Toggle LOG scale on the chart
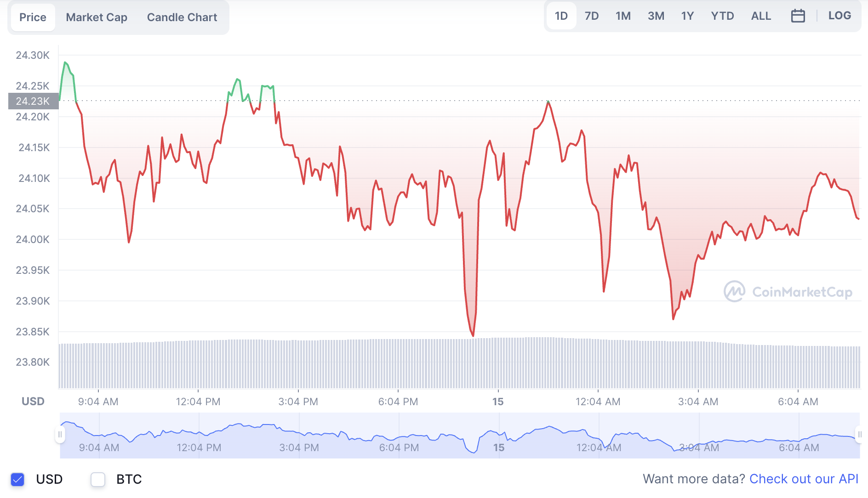 839,16
